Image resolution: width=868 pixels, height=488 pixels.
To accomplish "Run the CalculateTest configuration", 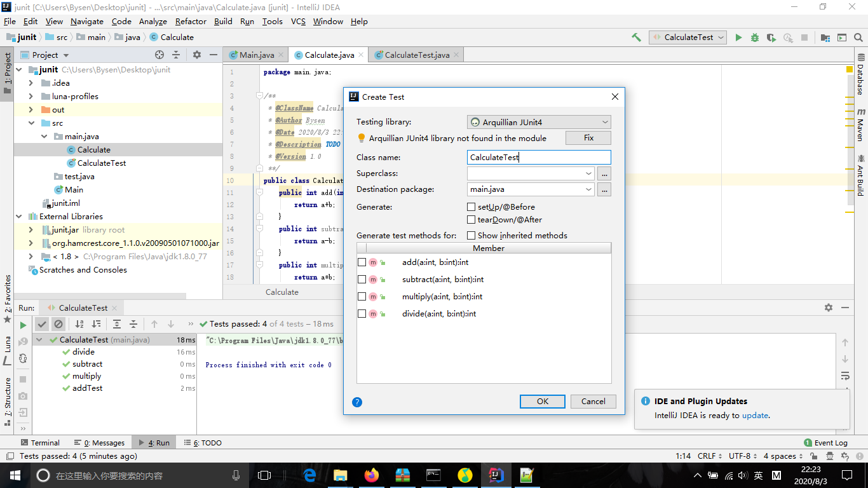I will pyautogui.click(x=738, y=37).
